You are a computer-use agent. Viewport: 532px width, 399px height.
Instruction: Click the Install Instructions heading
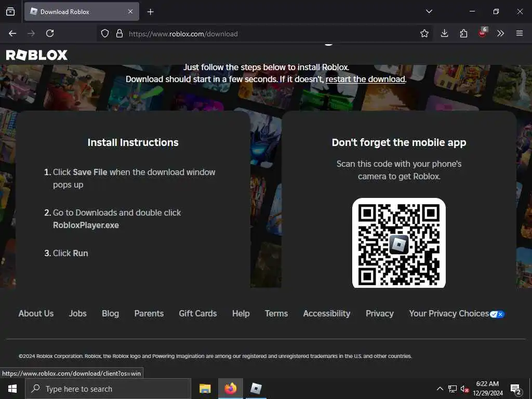coord(133,142)
